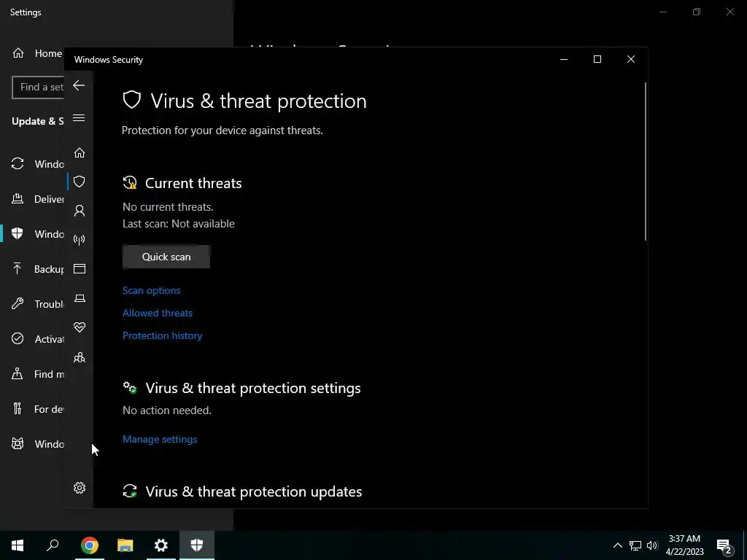The image size is (747, 560).
Task: Show hidden system tray icons
Action: [617, 545]
